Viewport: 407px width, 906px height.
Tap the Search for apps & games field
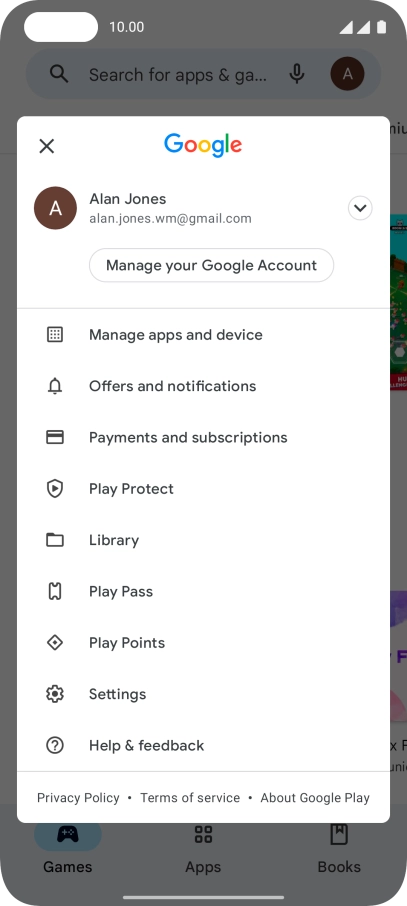coord(178,75)
